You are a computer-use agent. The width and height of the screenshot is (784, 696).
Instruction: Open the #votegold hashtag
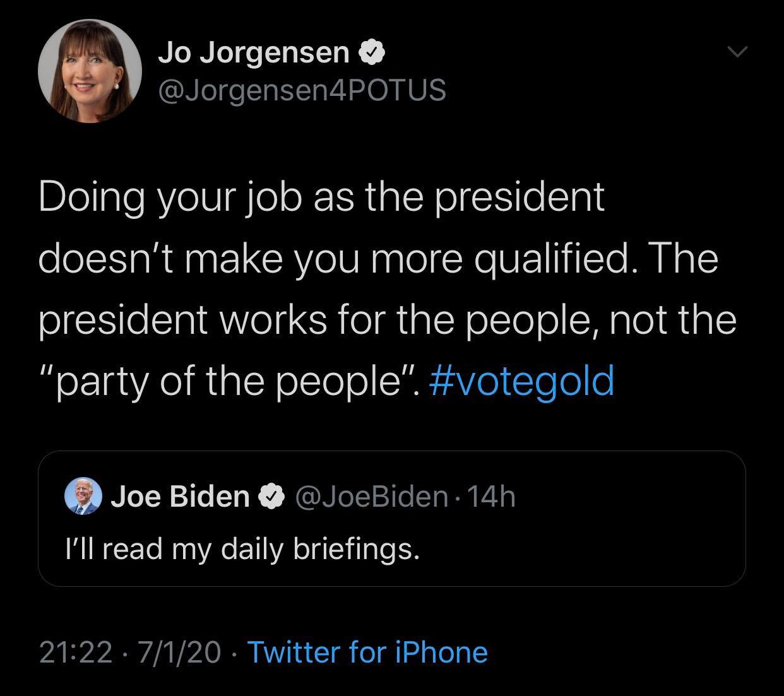(521, 382)
